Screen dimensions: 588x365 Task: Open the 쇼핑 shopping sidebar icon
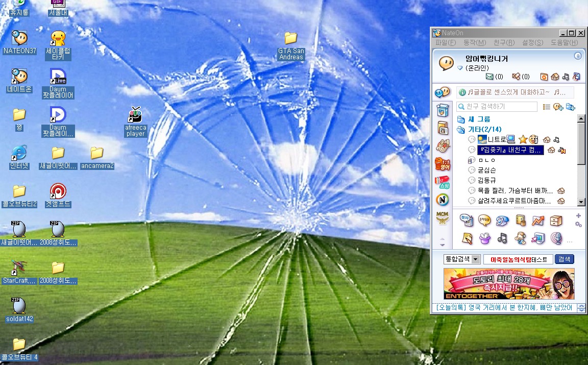[x=443, y=182]
